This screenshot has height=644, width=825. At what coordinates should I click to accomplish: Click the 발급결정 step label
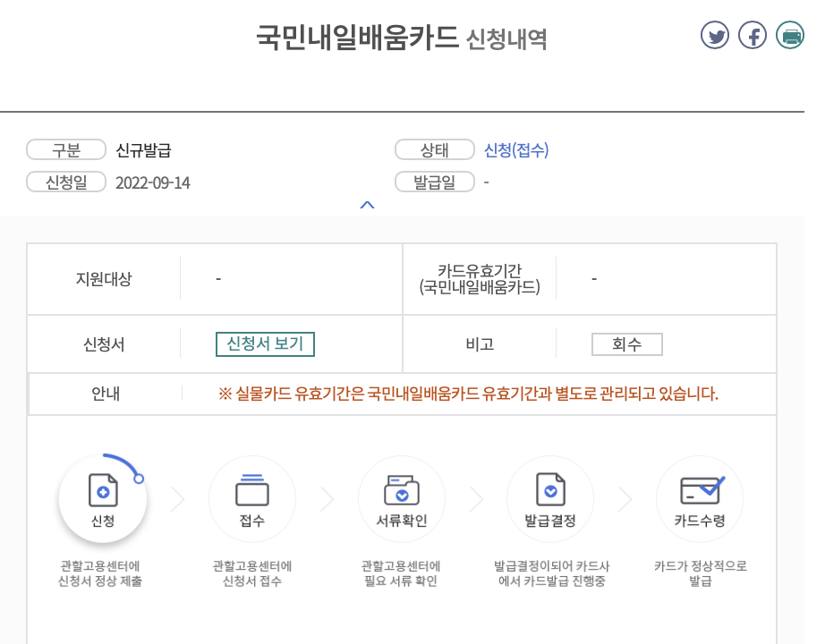[550, 521]
